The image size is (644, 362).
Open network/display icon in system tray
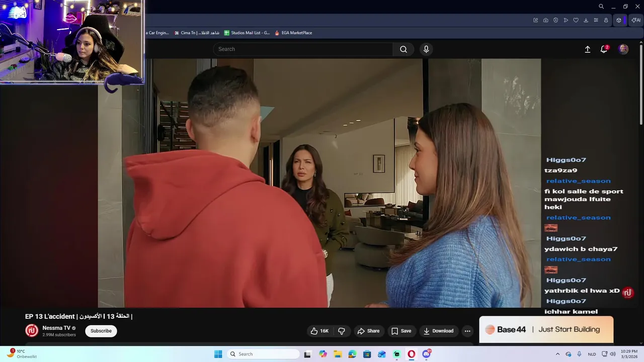pos(605,354)
